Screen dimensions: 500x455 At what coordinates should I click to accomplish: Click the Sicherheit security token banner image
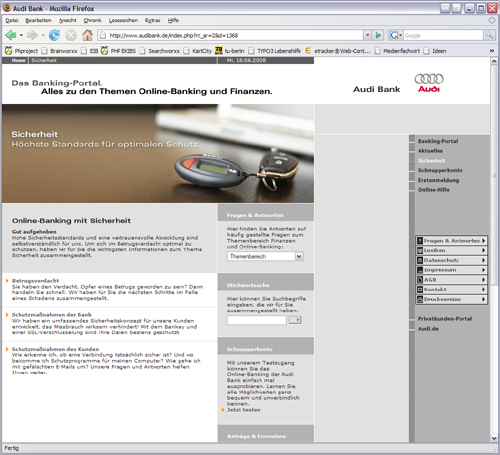click(x=158, y=154)
